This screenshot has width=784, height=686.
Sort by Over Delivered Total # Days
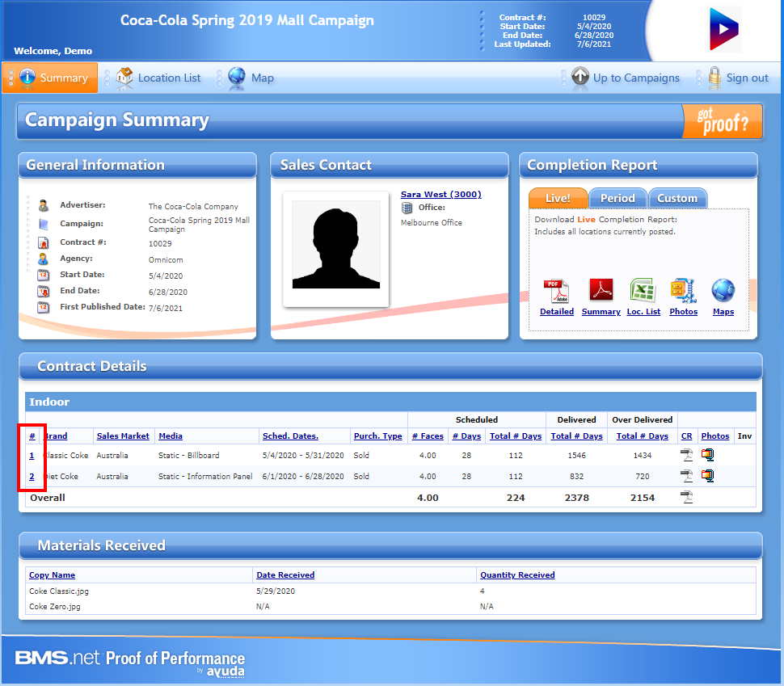(642, 436)
